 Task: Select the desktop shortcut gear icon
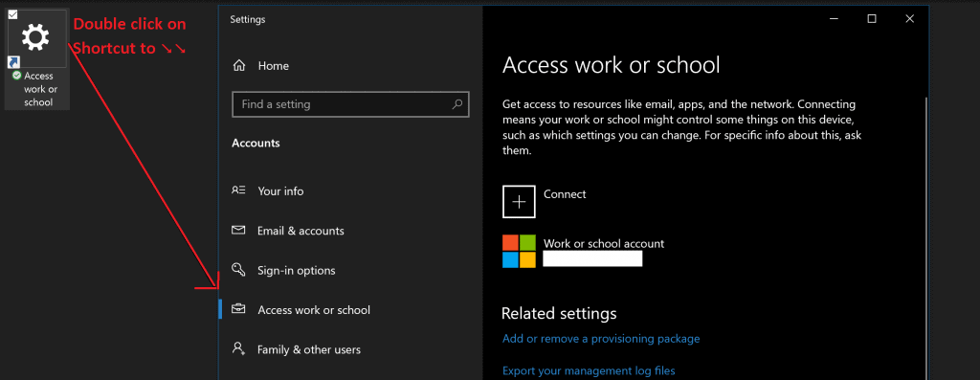(36, 38)
